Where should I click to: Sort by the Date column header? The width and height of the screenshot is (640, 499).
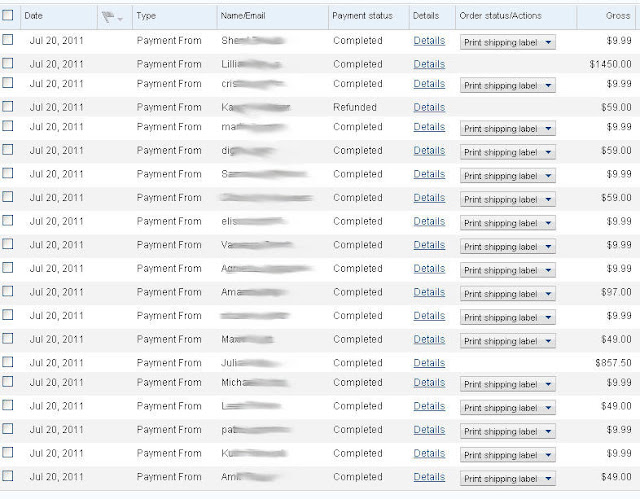coord(33,16)
